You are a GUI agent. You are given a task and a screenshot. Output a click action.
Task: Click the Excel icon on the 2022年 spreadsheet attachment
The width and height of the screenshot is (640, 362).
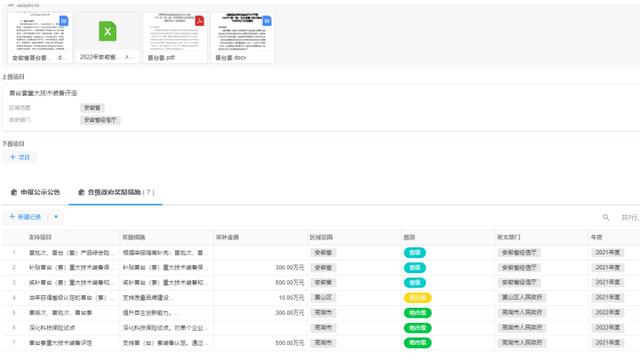click(107, 31)
